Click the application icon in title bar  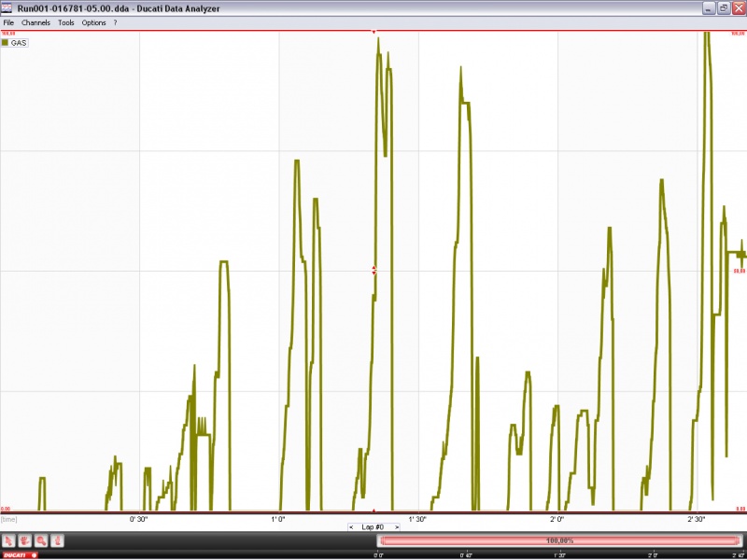7,8
